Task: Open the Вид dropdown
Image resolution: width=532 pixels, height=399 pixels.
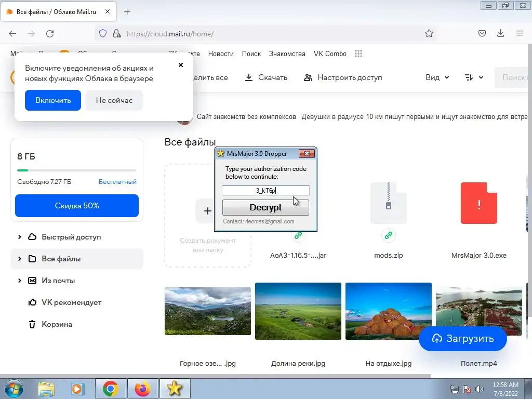Action: 437,77
